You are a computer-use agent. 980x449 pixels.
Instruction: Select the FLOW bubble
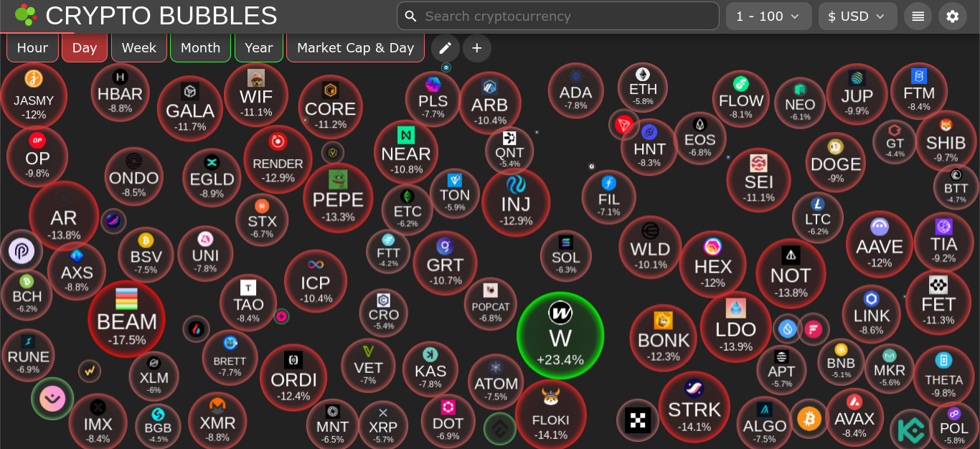[741, 99]
